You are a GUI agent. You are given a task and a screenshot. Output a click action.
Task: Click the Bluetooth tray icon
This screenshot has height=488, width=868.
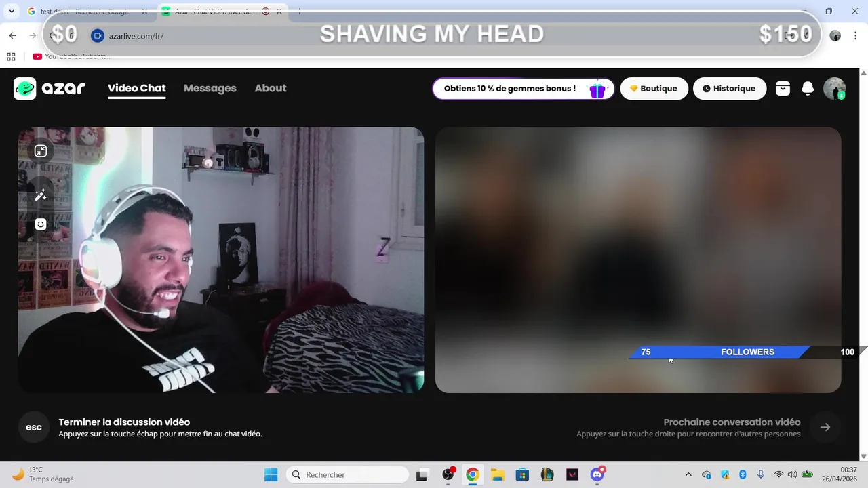click(x=743, y=474)
